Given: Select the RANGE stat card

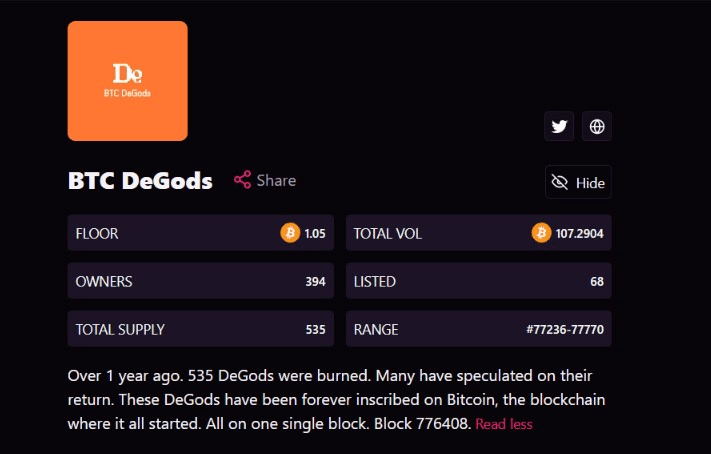Looking at the screenshot, I should coord(479,329).
